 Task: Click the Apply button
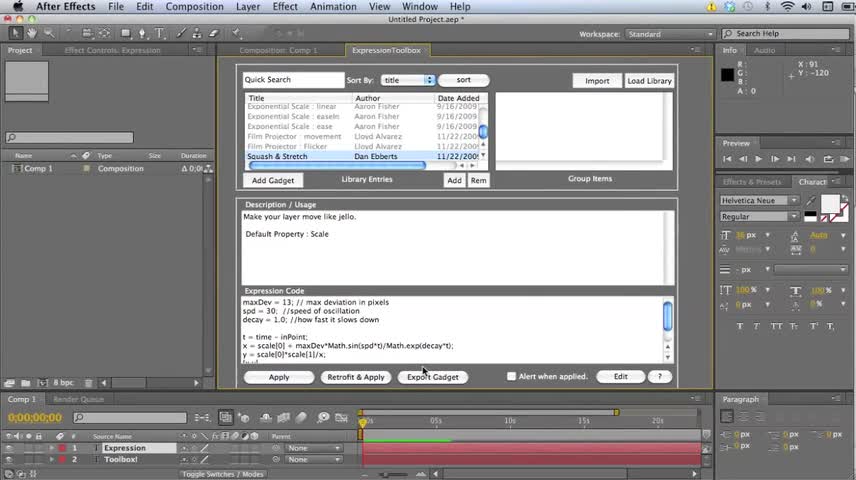(279, 377)
